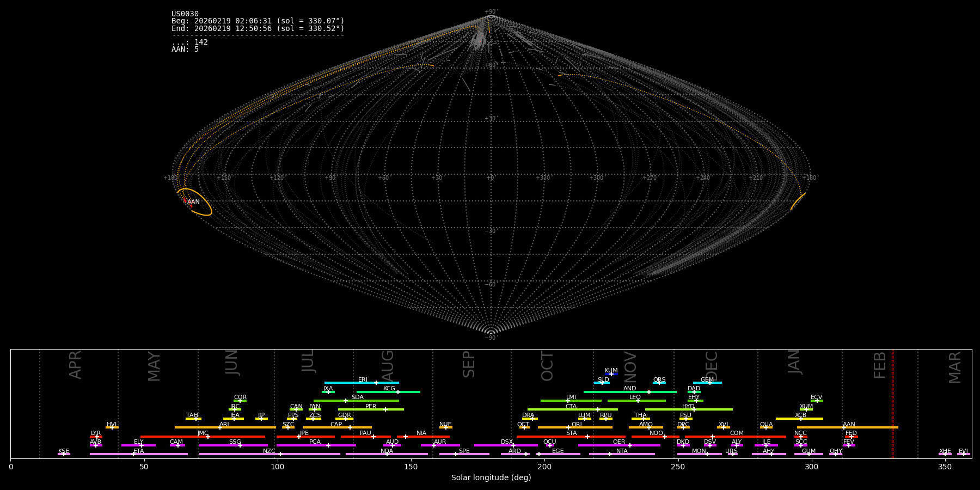The height and width of the screenshot is (490, 980).
Task: Select the End: 20260219 12:50:56 line
Action: [x=258, y=28]
